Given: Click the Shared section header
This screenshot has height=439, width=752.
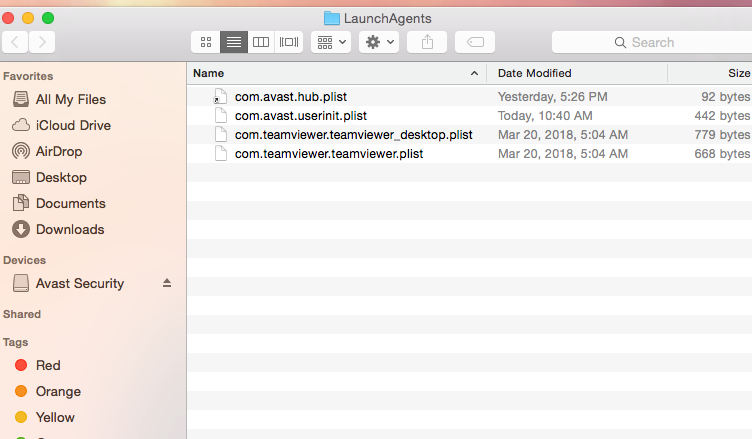Looking at the screenshot, I should (22, 314).
